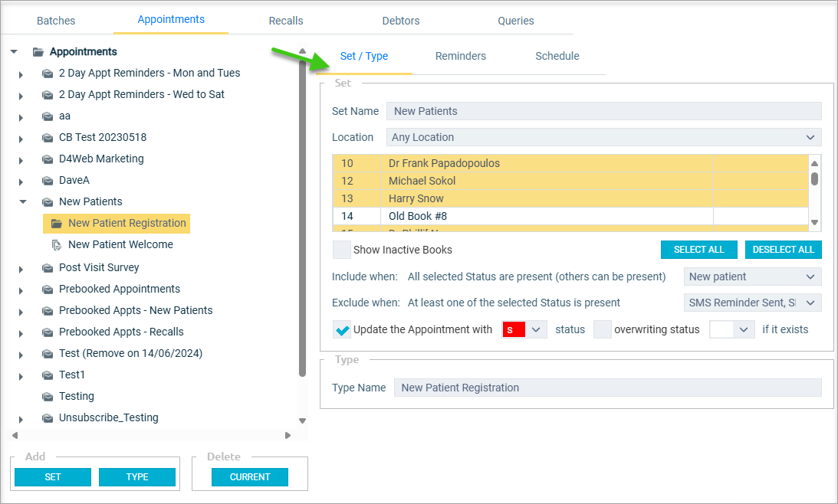Switch to the Appointments tab

(x=171, y=20)
